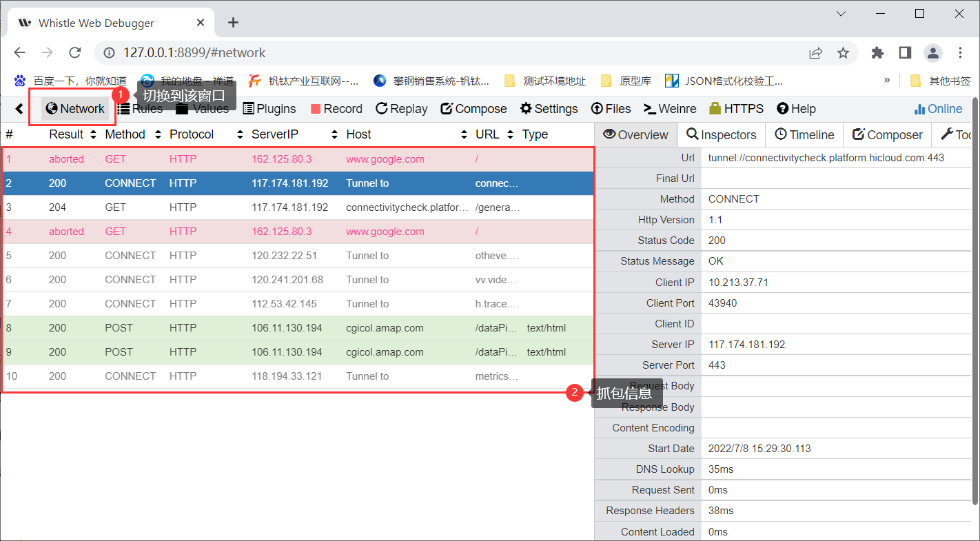Click the tunnel Url value in Overview
Screen dimensions: 980x541
[x=826, y=158]
